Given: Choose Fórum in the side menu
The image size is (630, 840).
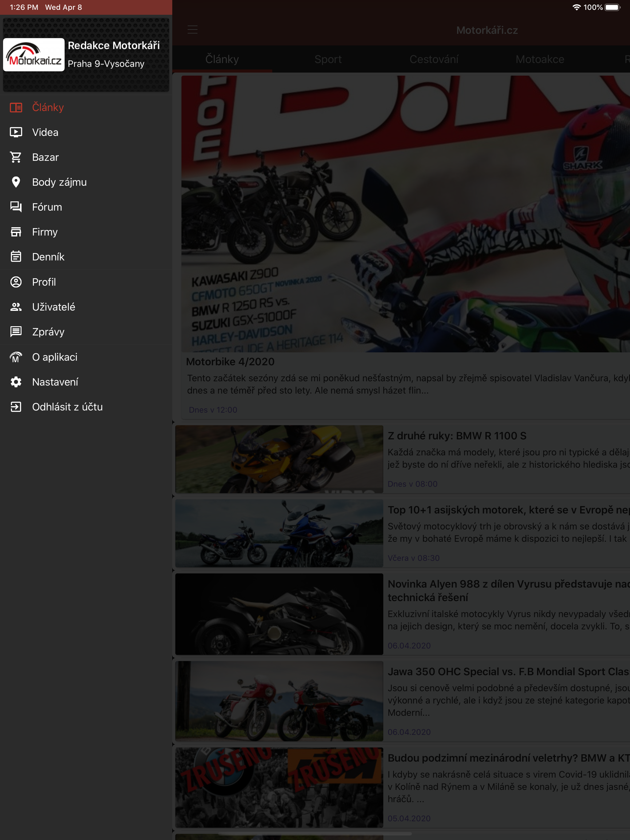Looking at the screenshot, I should point(86,207).
